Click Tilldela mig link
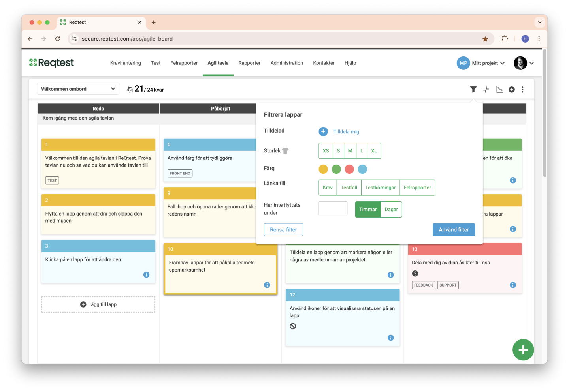Image resolution: width=569 pixels, height=392 pixels. pyautogui.click(x=346, y=132)
